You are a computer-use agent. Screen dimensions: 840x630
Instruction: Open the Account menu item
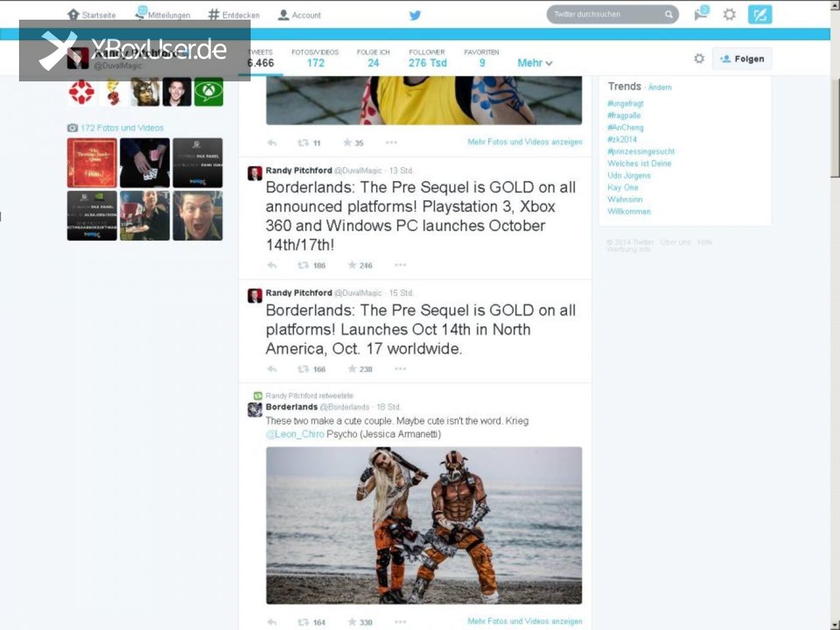[299, 14]
